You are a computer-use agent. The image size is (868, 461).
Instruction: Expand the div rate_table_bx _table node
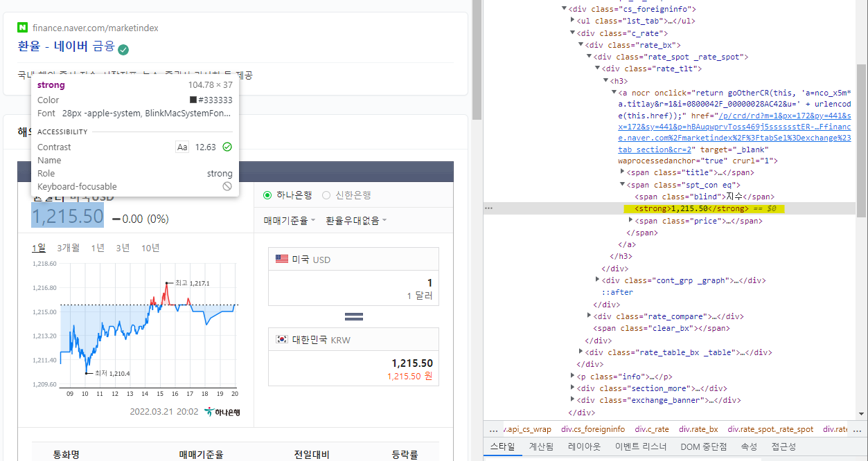tap(581, 352)
